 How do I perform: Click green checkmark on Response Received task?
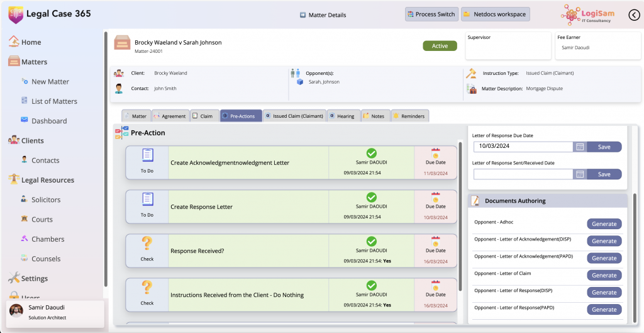372,241
